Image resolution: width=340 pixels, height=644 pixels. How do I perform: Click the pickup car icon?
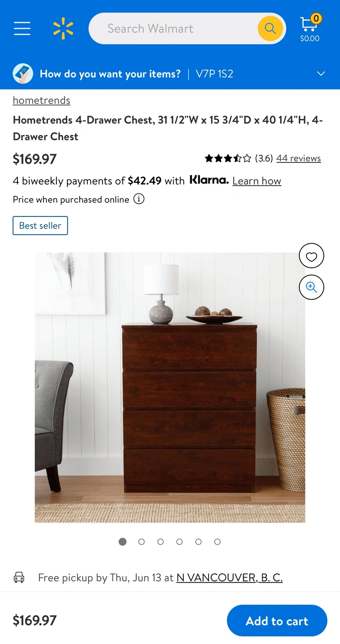19,577
